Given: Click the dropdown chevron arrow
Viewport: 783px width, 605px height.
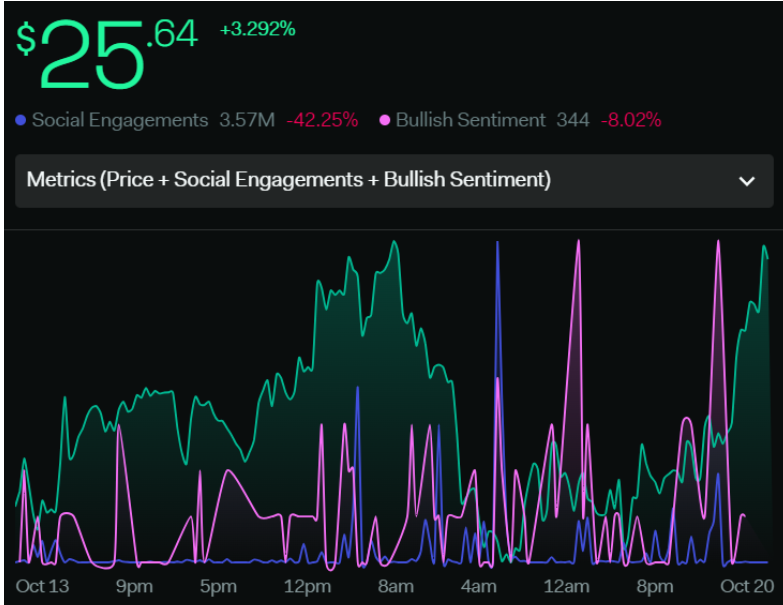Looking at the screenshot, I should click(x=747, y=181).
